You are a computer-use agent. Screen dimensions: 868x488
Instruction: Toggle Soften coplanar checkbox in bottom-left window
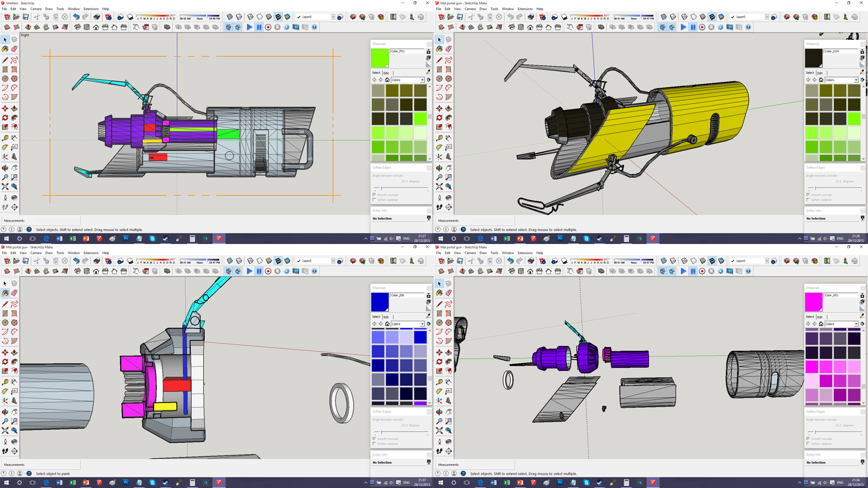click(374, 443)
